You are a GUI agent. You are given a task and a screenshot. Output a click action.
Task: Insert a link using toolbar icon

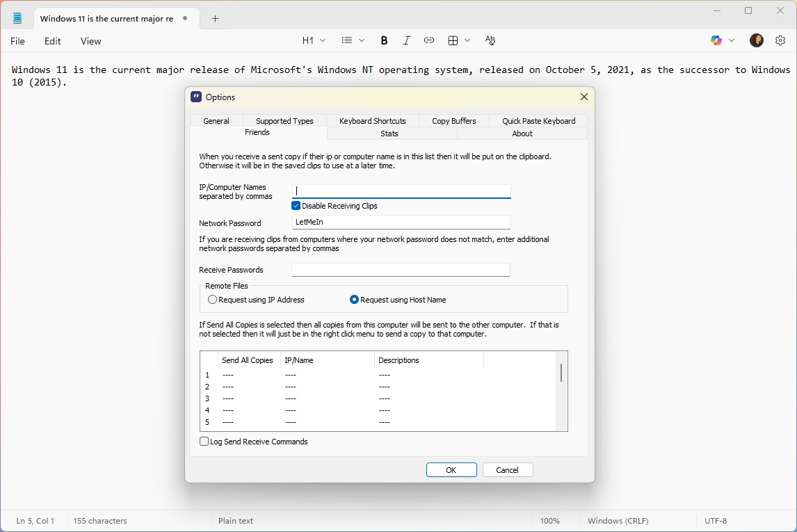(x=429, y=40)
